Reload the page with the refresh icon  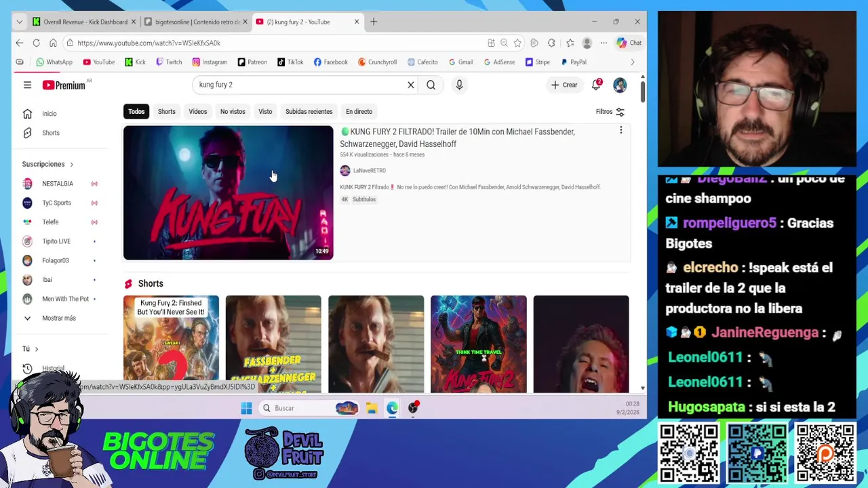pos(36,43)
